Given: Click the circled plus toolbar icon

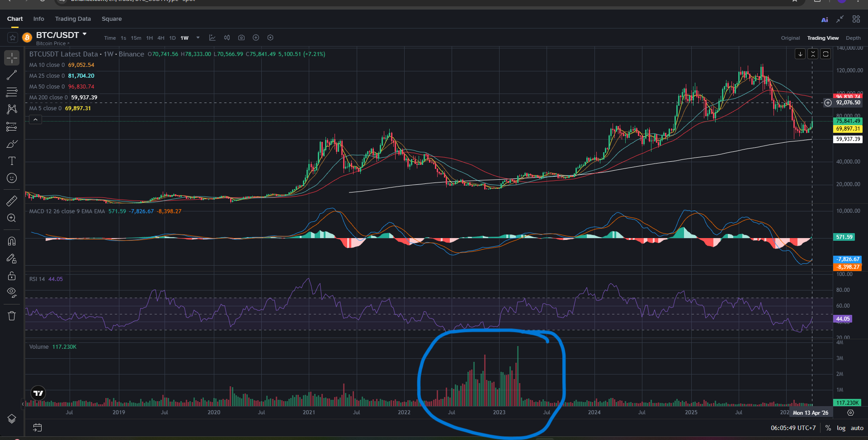Looking at the screenshot, I should pyautogui.click(x=256, y=38).
